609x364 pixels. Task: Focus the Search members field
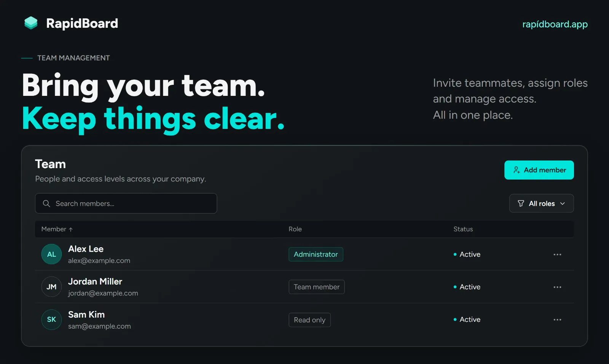point(126,203)
